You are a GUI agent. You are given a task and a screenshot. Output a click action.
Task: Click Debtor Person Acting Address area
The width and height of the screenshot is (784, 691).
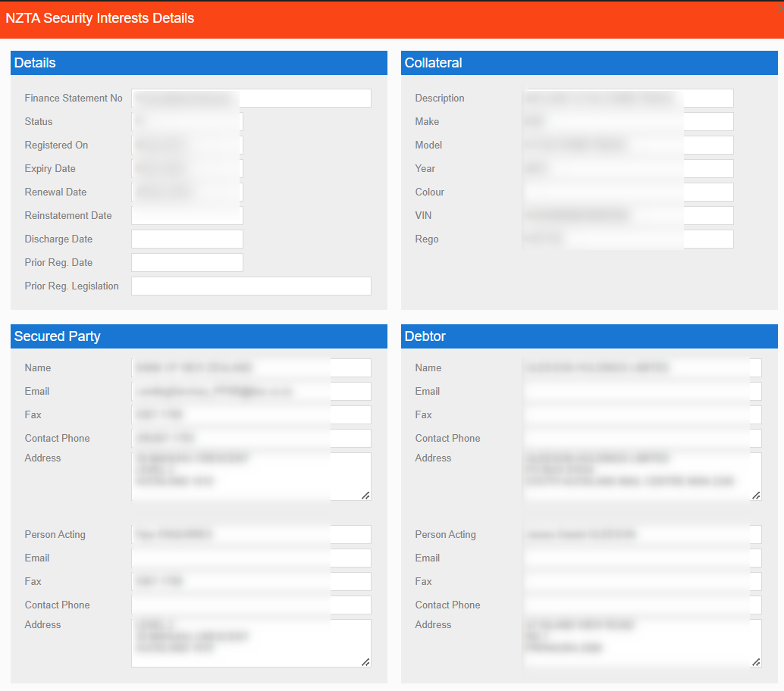pos(641,643)
